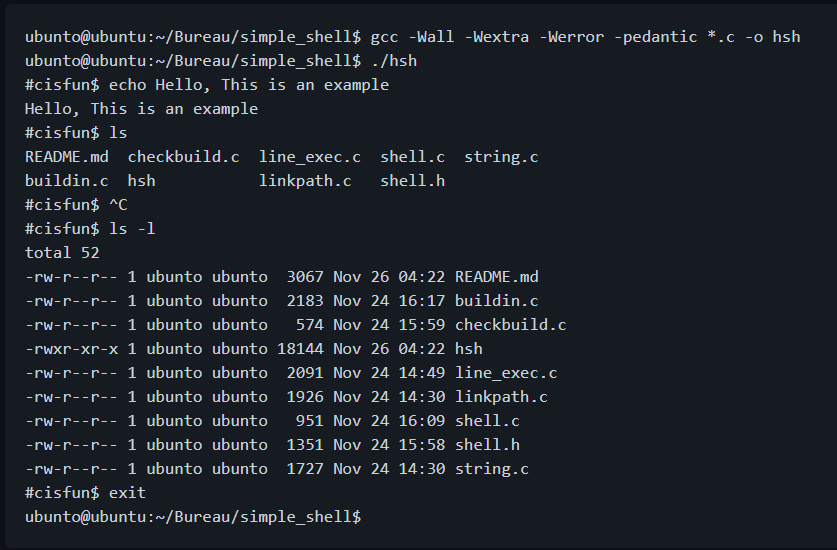Click line_exec.c in the long listing
The height and width of the screenshot is (550, 837).
coord(506,373)
